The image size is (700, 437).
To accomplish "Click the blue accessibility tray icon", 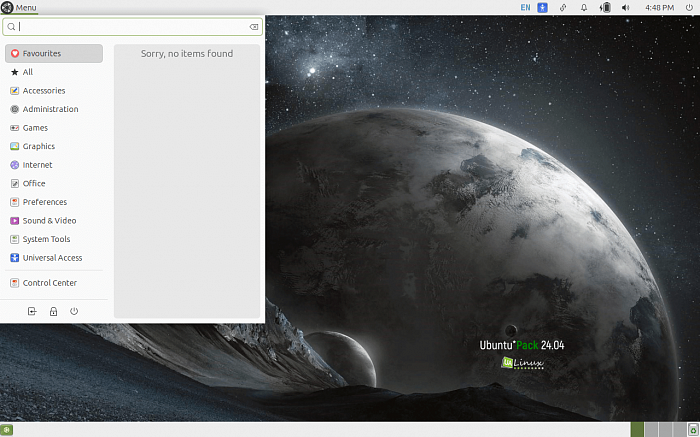I will pyautogui.click(x=542, y=8).
